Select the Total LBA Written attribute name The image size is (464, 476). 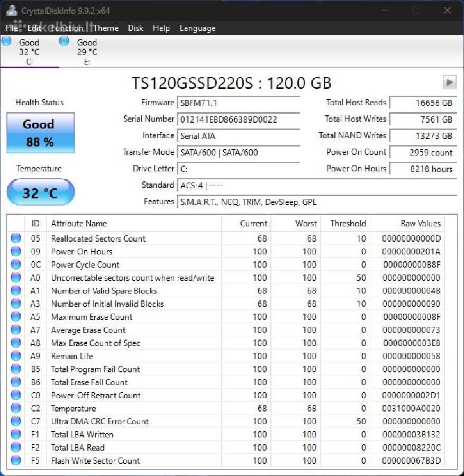point(82,434)
